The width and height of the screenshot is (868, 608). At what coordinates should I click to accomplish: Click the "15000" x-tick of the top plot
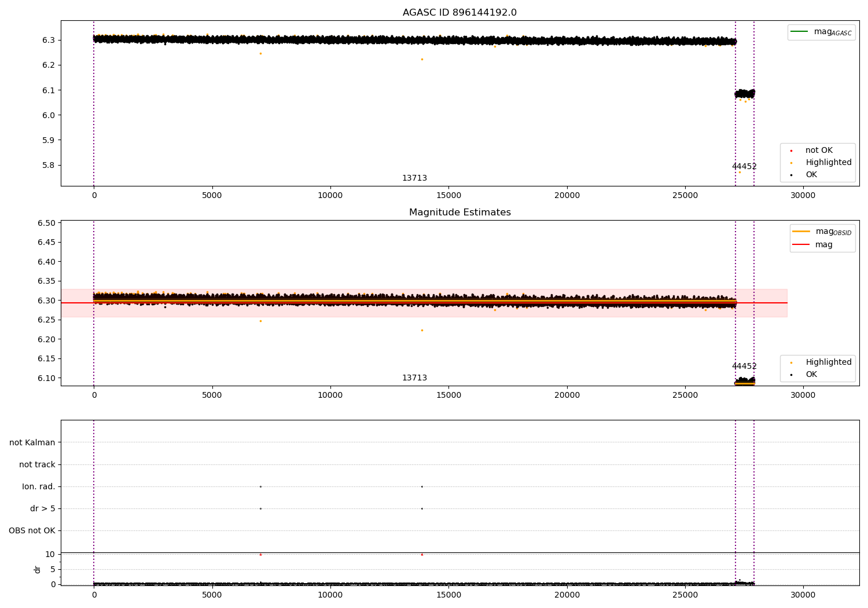click(448, 196)
